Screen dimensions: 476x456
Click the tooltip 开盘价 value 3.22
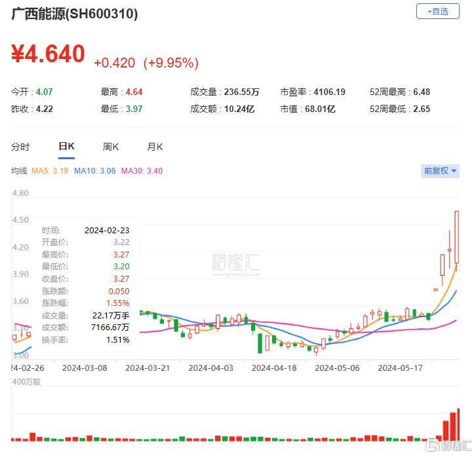[121, 242]
